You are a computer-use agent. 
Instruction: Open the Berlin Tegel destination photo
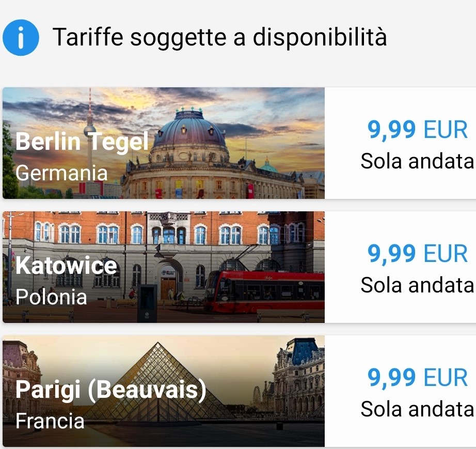tap(164, 143)
